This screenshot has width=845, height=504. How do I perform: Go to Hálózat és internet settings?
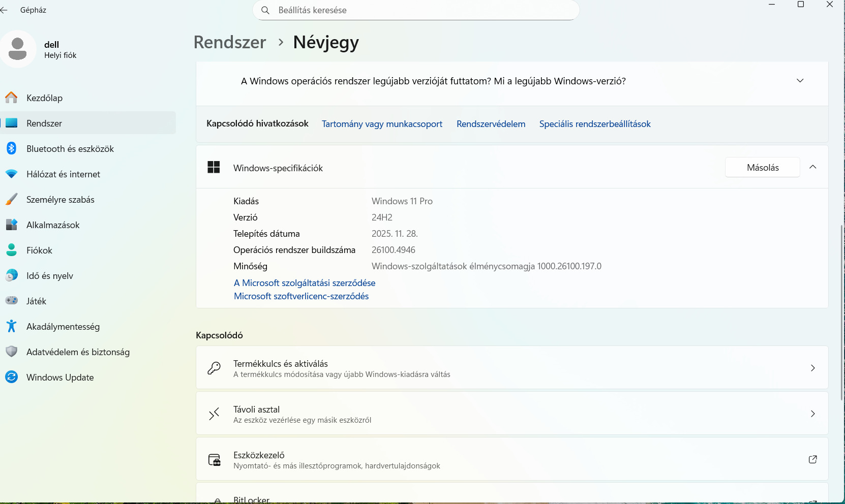(x=88, y=174)
